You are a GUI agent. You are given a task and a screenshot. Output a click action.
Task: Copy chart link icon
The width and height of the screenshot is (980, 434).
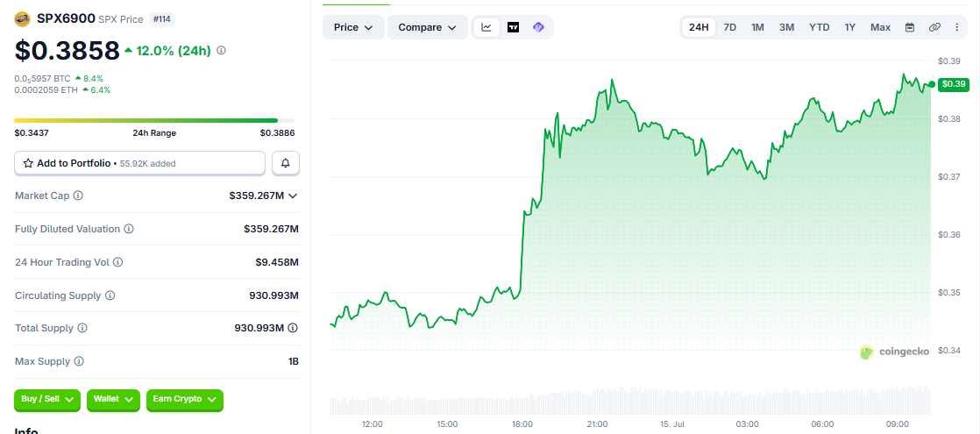(934, 27)
